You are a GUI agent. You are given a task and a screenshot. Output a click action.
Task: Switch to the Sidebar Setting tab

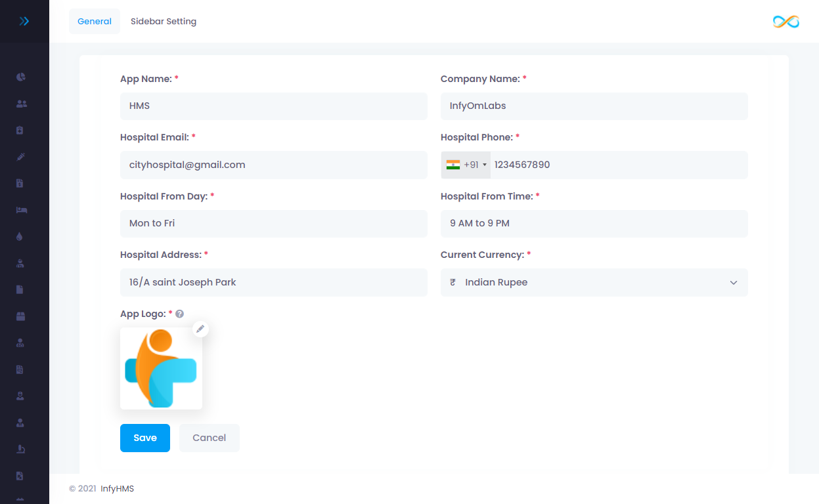pyautogui.click(x=164, y=22)
